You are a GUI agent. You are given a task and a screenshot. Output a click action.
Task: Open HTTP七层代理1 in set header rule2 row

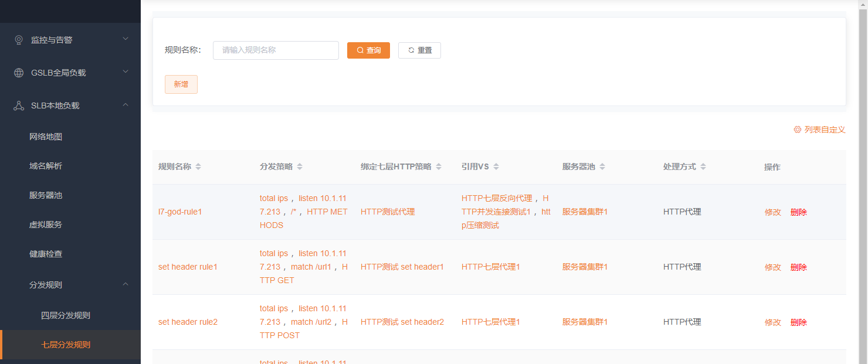pos(491,322)
